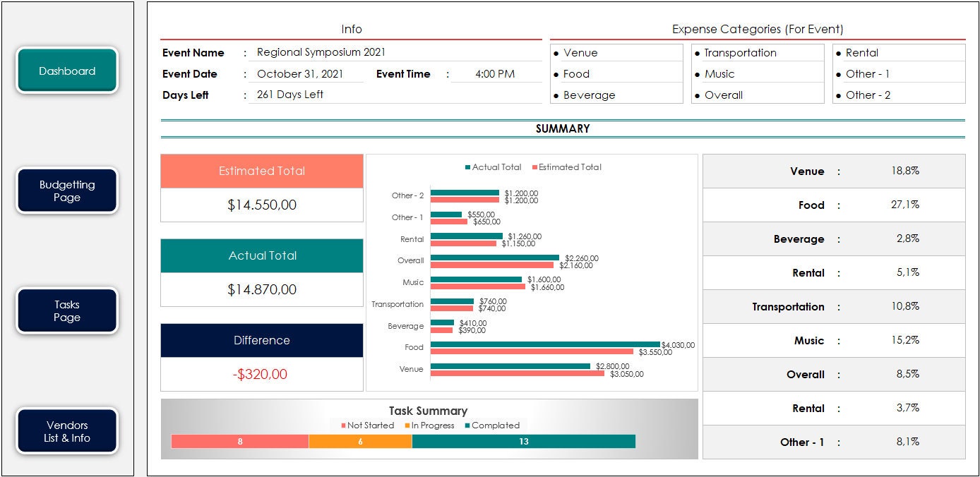The width and height of the screenshot is (980, 477).
Task: Select the Rental 3,7% summary row
Action: pos(834,409)
